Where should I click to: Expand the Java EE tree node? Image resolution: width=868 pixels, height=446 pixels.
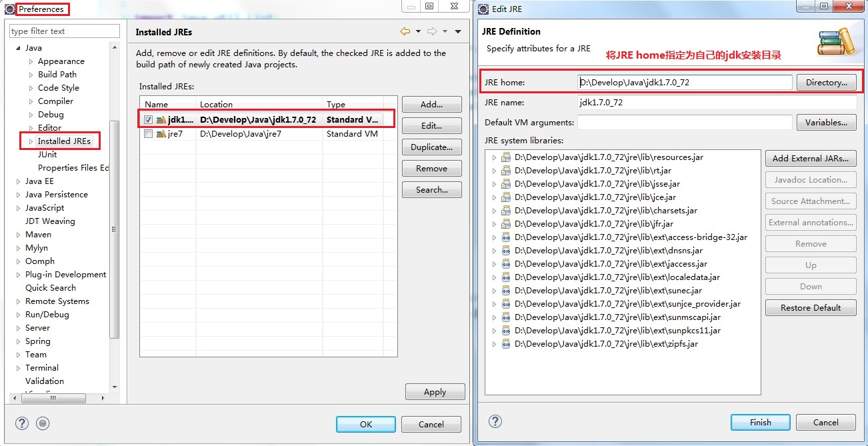[x=18, y=181]
